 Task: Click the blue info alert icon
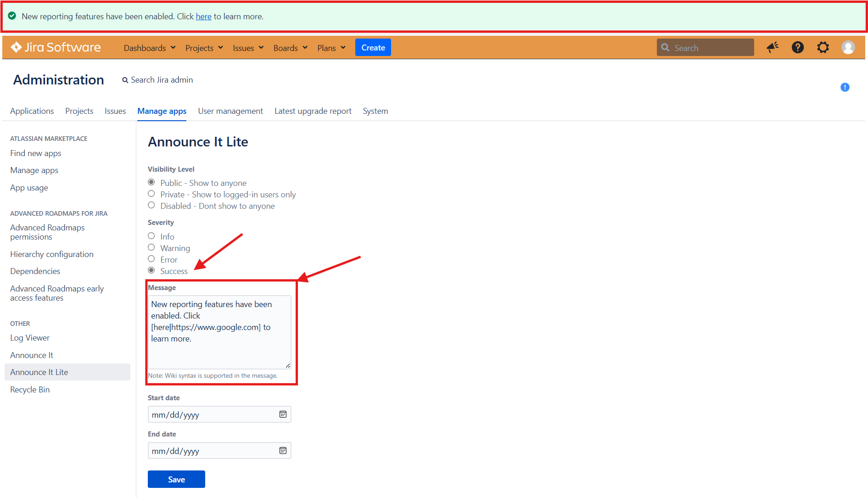(845, 87)
